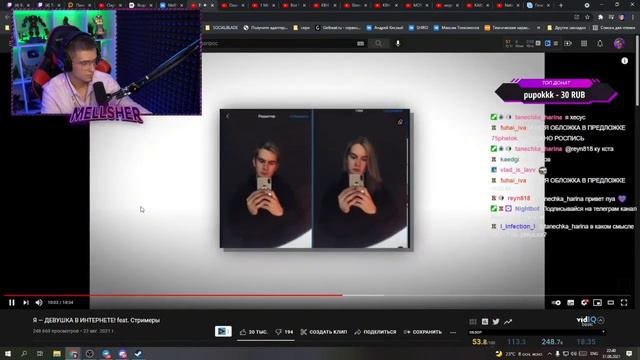Expand hidden bookmarks chevron
Image resolution: width=640 pixels, height=360 pixels.
tap(538, 28)
